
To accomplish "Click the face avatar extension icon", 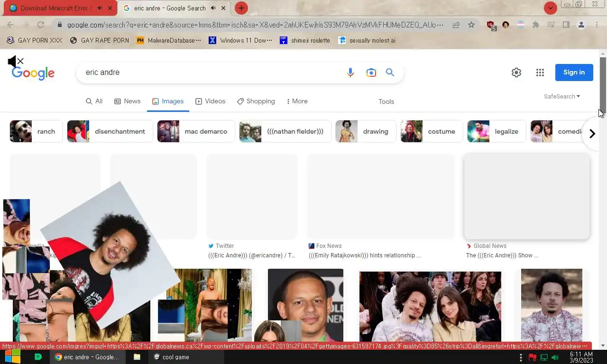I will 506,25.
